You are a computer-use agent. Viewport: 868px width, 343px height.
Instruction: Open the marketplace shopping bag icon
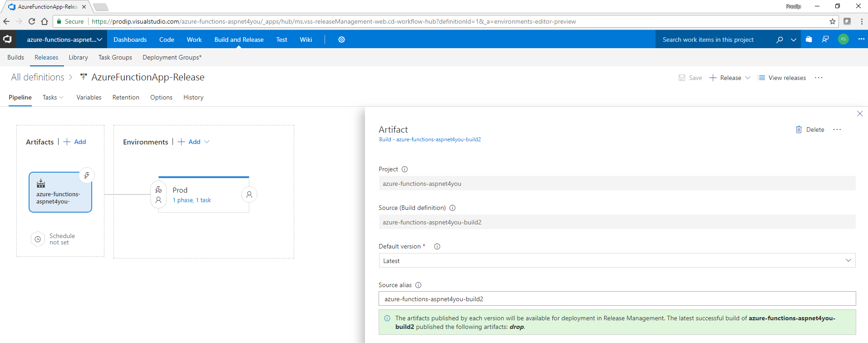pos(809,40)
